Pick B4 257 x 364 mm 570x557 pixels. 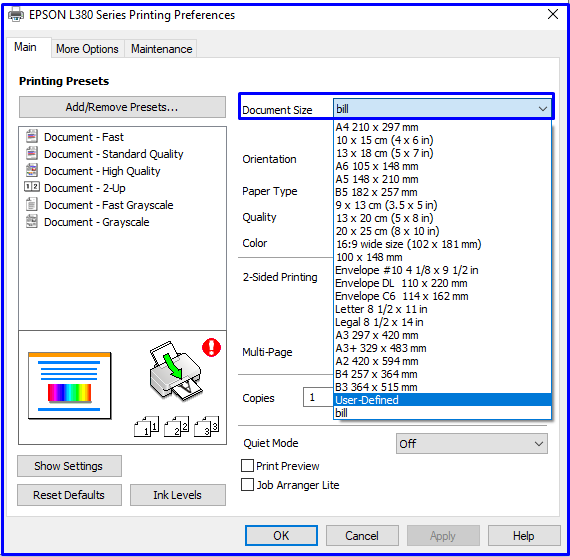pyautogui.click(x=442, y=374)
